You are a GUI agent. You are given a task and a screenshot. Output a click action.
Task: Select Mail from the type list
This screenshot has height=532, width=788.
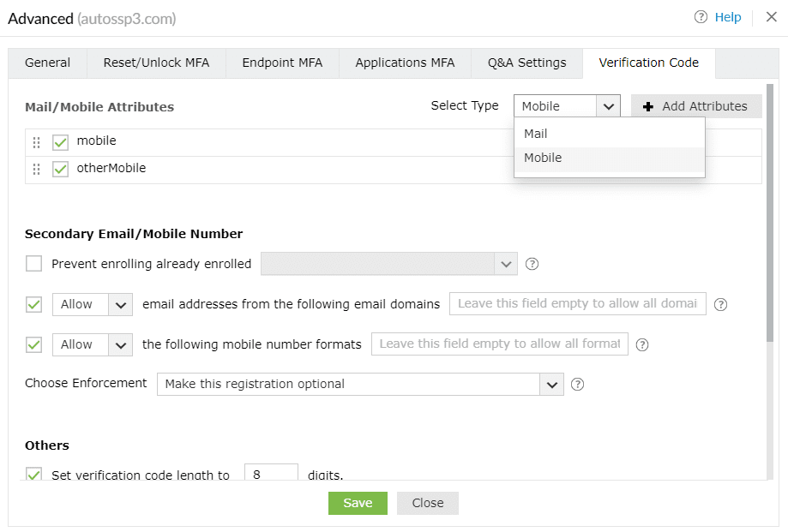click(536, 134)
